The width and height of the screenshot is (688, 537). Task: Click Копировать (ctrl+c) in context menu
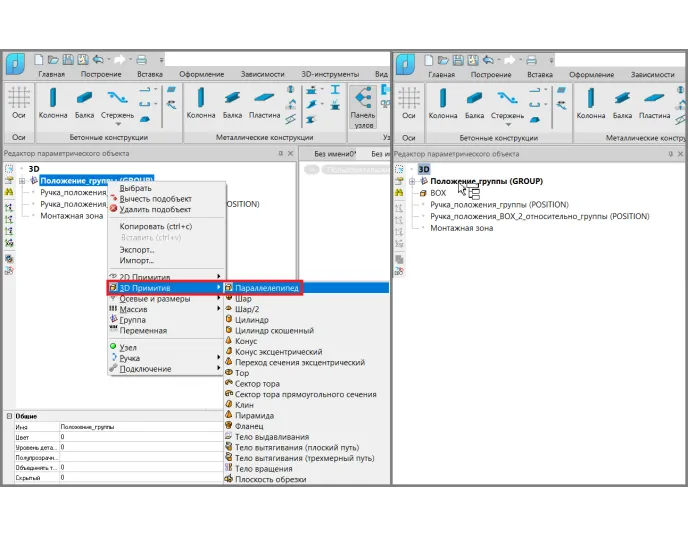pos(156,226)
